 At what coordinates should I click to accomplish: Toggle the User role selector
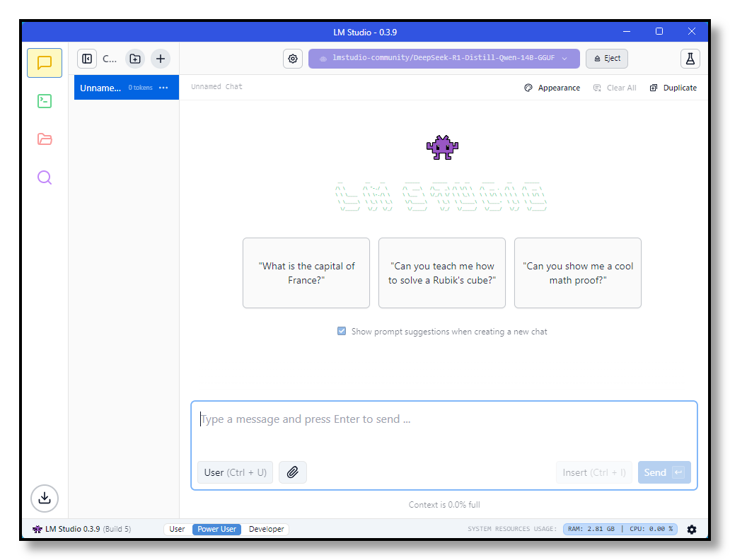(x=235, y=472)
